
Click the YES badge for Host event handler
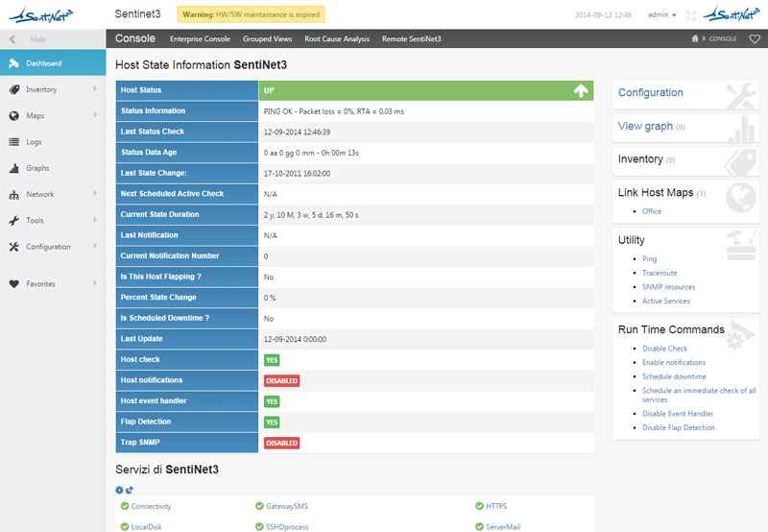272,401
